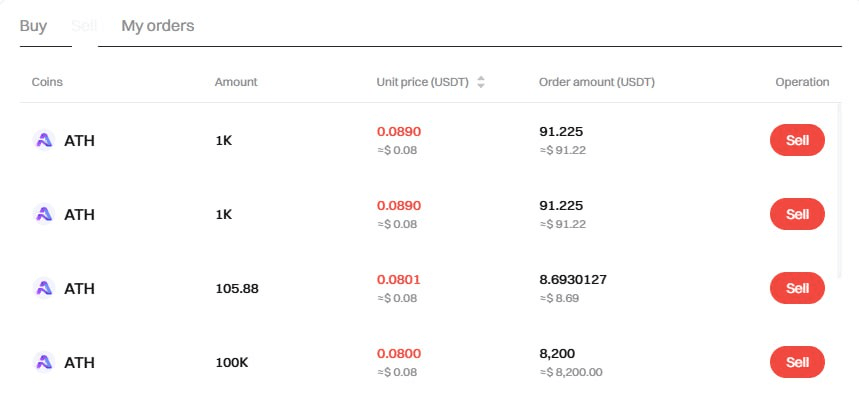Click the vertical scrollbar beside the orders list

[x=839, y=191]
